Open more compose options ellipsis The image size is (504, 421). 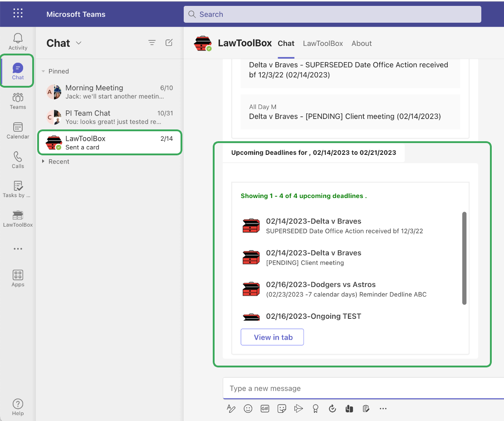click(383, 408)
